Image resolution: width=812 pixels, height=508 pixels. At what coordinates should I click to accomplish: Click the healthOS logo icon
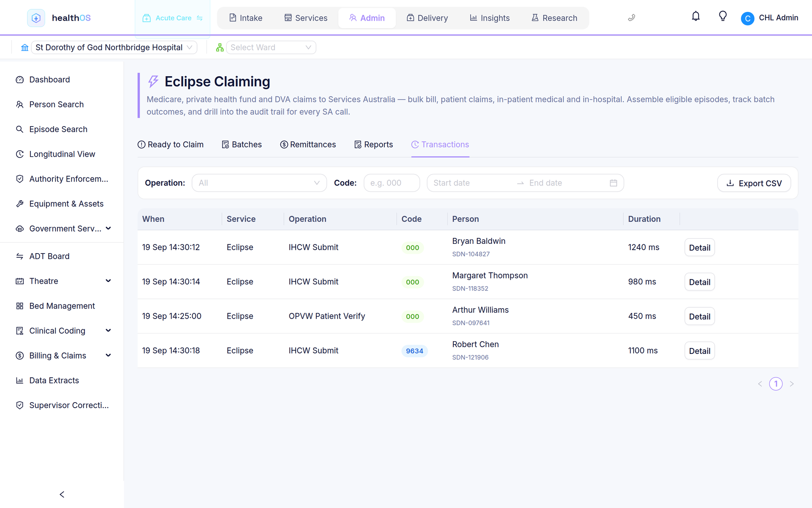point(36,18)
